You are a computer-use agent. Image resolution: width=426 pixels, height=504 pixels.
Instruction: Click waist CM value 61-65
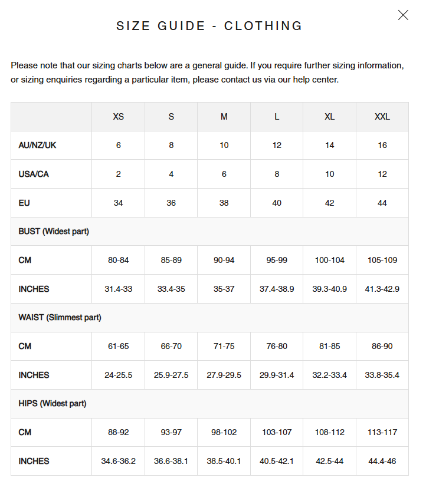118,346
